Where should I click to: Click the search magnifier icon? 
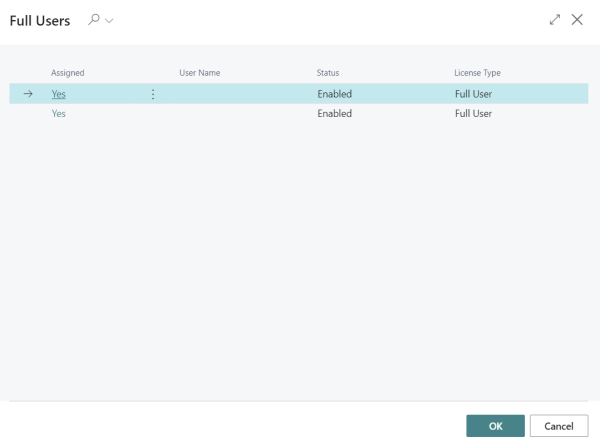[x=94, y=20]
